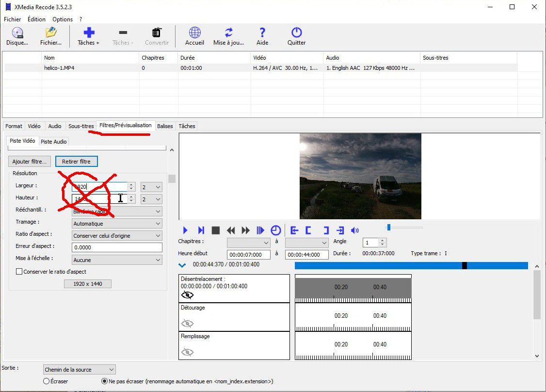Click the end time 00:00:44:000 field

pyautogui.click(x=307, y=255)
